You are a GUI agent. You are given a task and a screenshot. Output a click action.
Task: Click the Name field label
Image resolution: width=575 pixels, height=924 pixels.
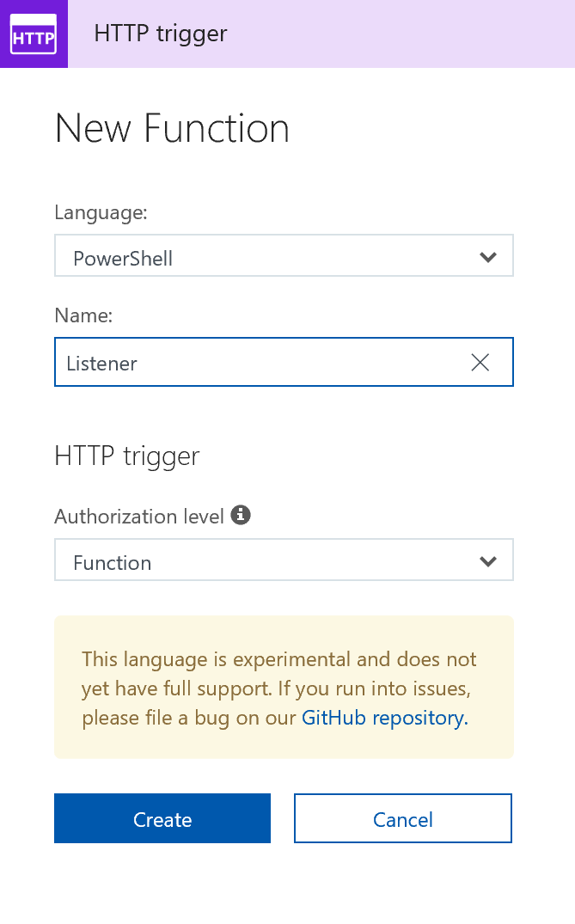point(83,315)
